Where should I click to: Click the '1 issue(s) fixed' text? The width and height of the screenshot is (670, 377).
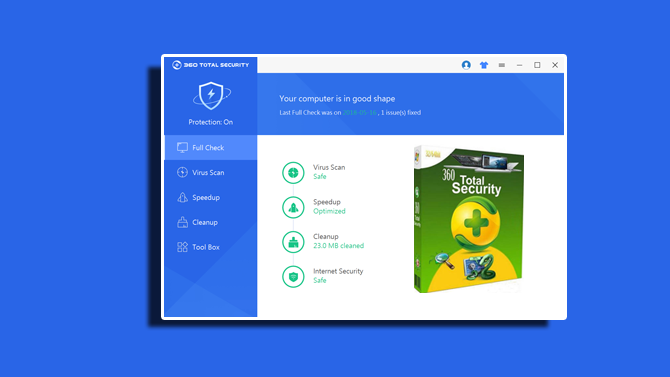coord(401,112)
